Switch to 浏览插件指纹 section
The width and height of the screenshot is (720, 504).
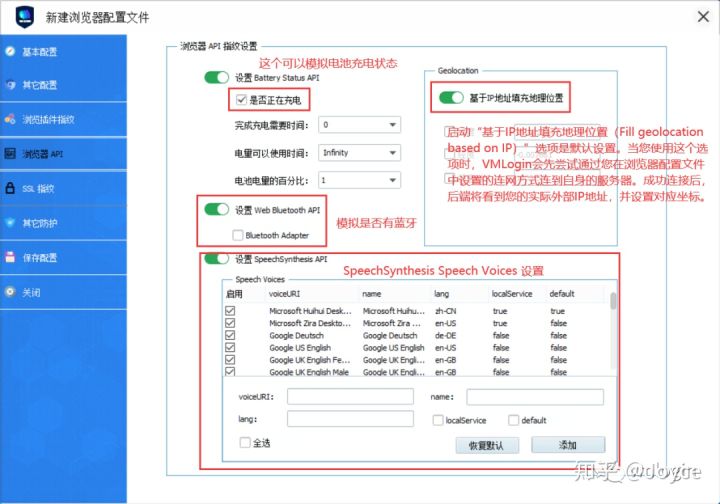[63, 120]
